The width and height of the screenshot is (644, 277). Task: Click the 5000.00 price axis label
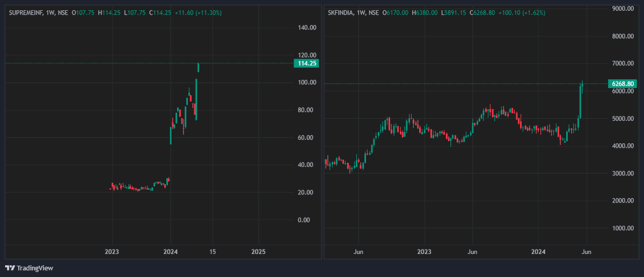click(x=623, y=118)
